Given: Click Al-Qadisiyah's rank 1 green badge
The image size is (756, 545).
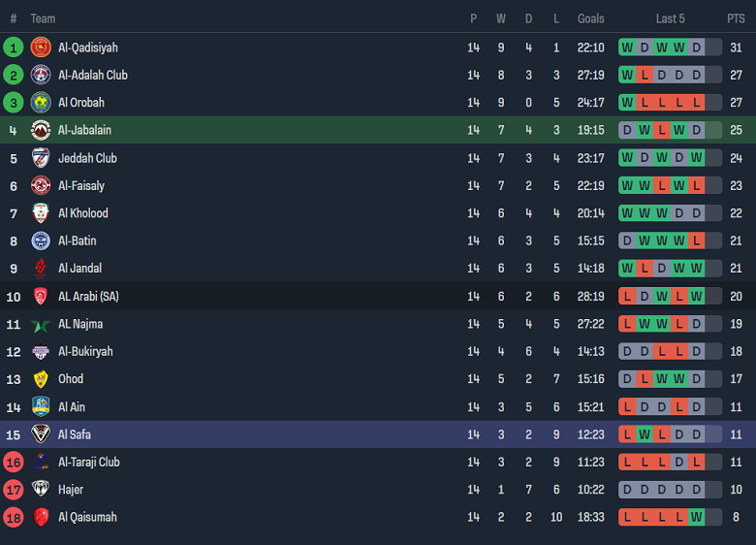Looking at the screenshot, I should point(14,48).
